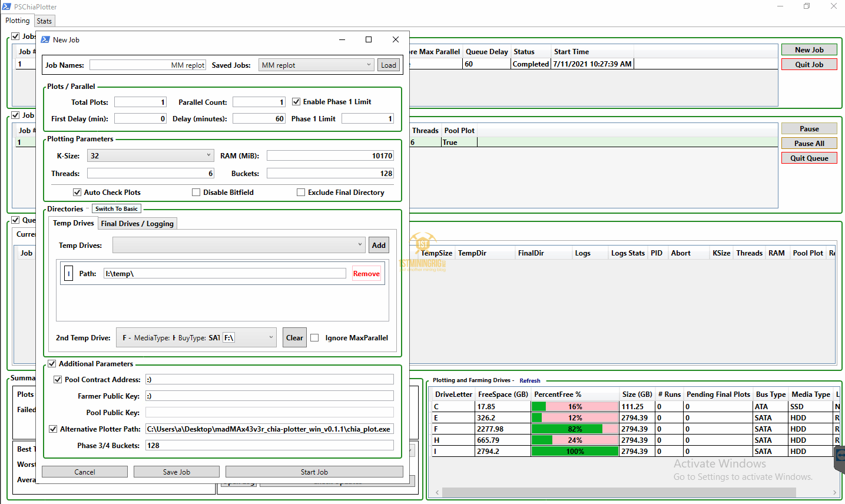Image resolution: width=845 pixels, height=504 pixels.
Task: Click the Quit Queue button
Action: click(809, 158)
